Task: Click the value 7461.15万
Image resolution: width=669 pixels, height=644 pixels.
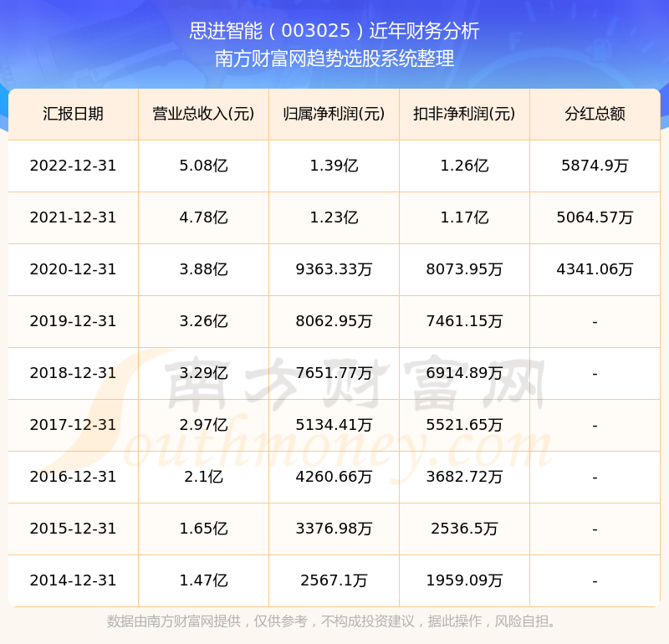Action: [464, 321]
